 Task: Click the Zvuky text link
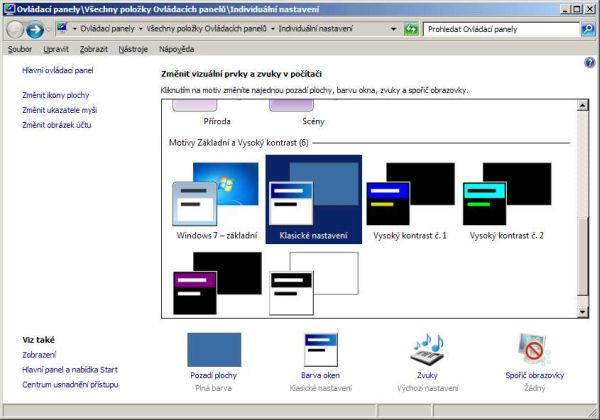pos(427,376)
